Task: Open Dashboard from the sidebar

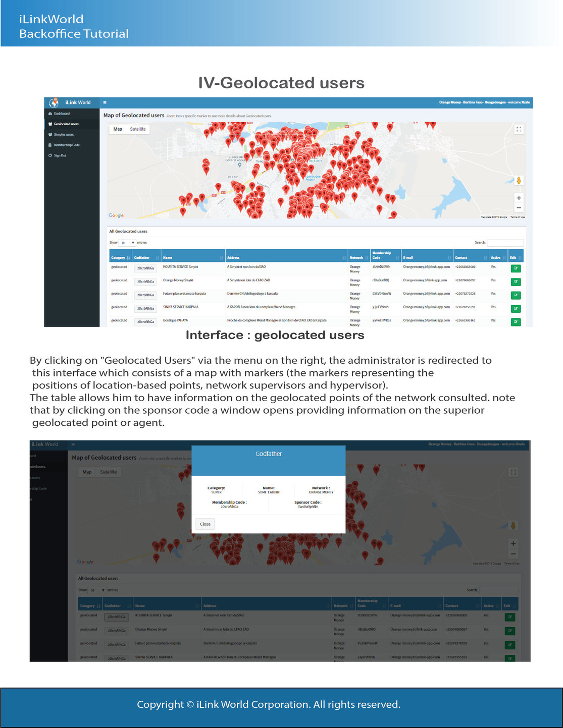Action: (62, 114)
